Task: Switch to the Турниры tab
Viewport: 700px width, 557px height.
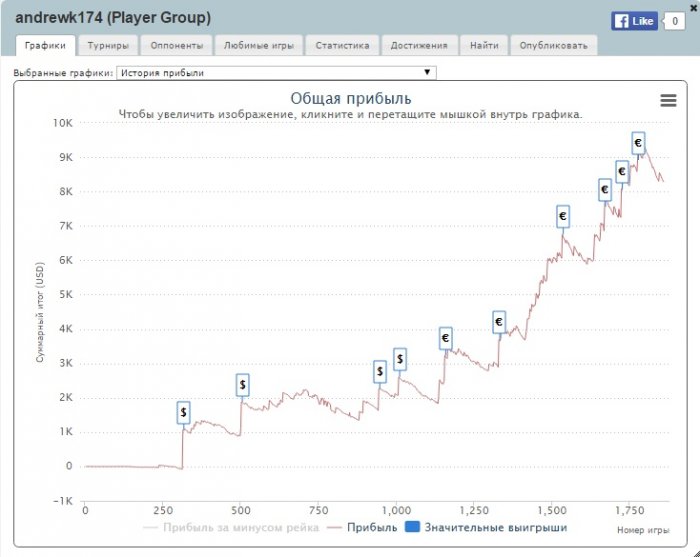Action: pos(107,45)
